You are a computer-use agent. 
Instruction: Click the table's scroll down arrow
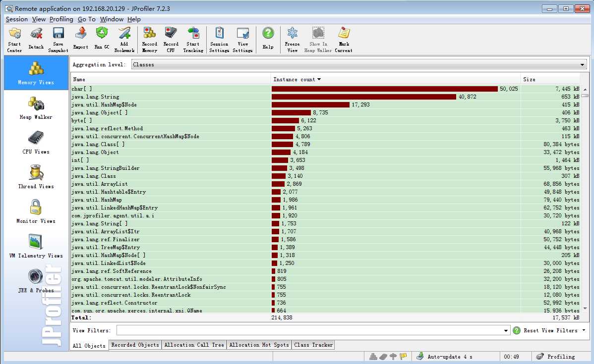pyautogui.click(x=585, y=309)
